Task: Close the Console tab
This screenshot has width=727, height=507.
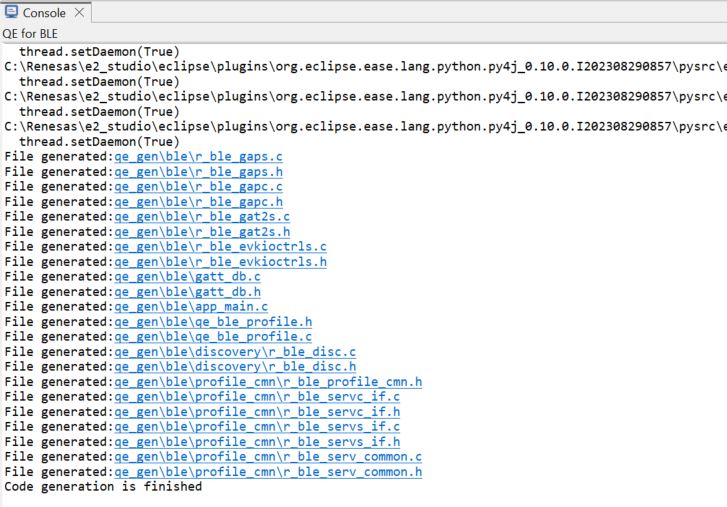Action: pos(80,13)
